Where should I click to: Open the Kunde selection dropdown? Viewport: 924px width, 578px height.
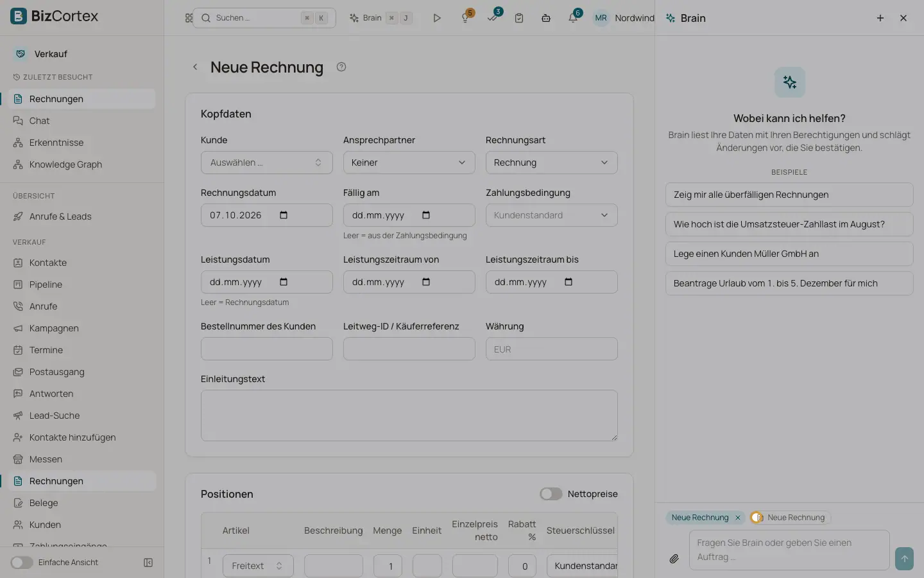click(267, 162)
